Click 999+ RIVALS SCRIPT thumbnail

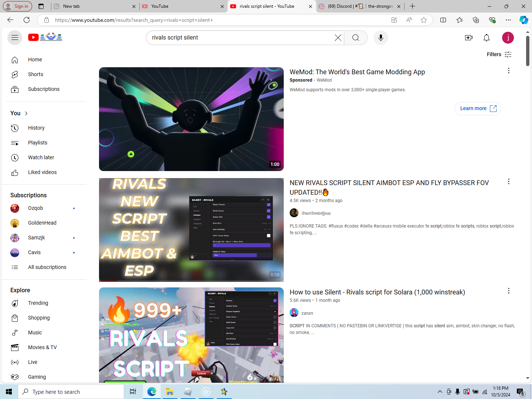point(191,335)
